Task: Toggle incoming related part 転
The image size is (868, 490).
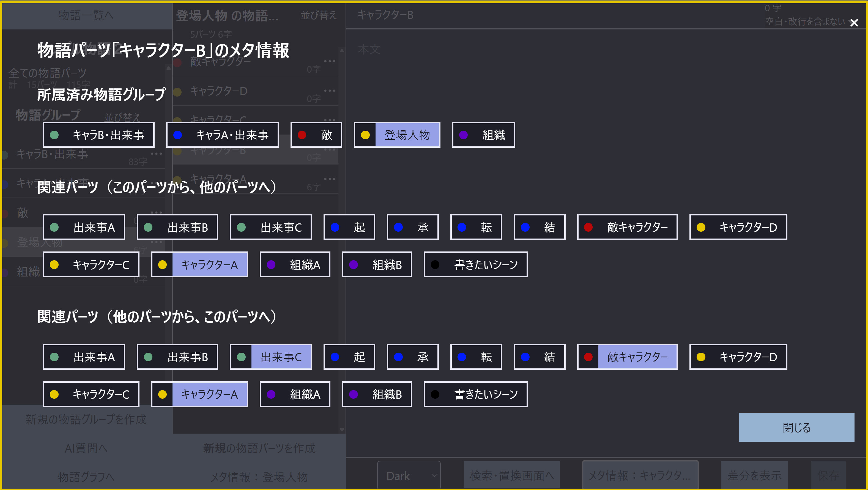Action: (476, 357)
